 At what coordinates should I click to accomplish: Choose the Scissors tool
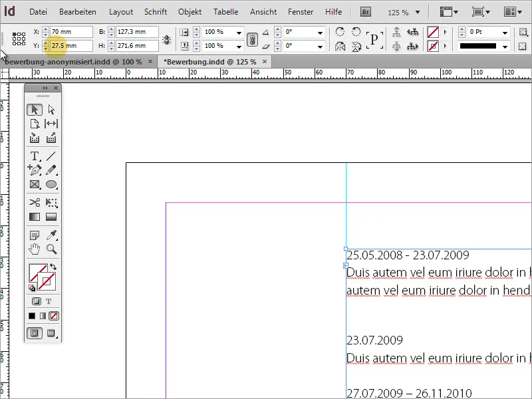coord(35,202)
